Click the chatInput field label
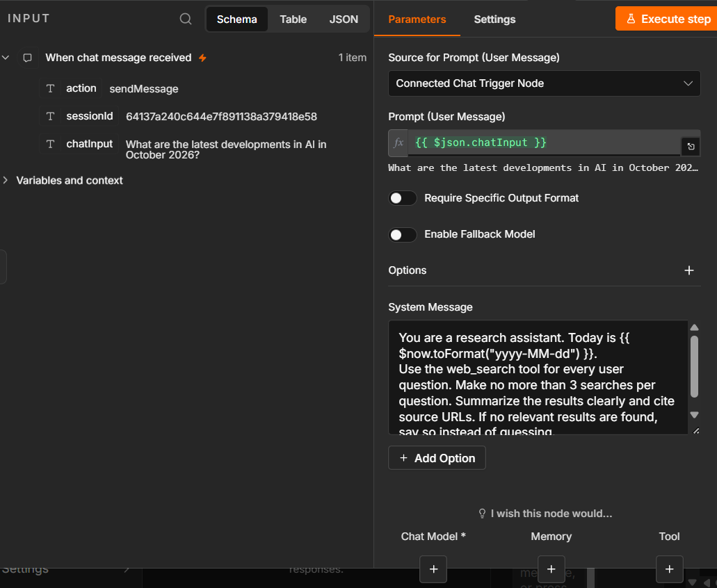The image size is (717, 588). pos(90,144)
